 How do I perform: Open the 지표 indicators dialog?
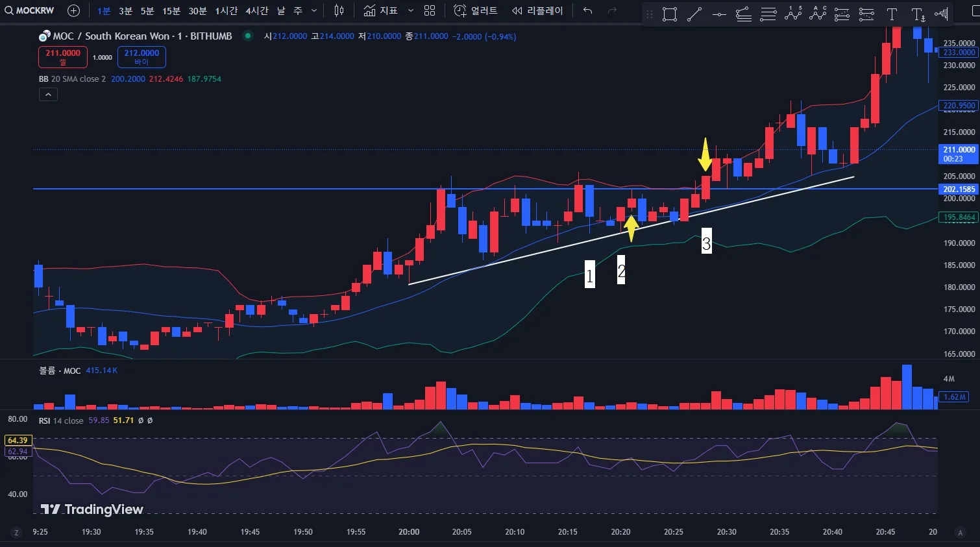[x=381, y=11]
